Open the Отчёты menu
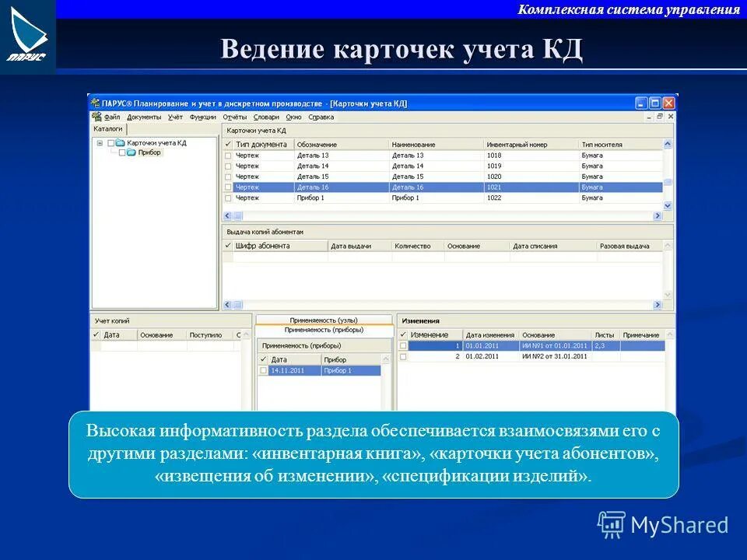 pyautogui.click(x=235, y=117)
